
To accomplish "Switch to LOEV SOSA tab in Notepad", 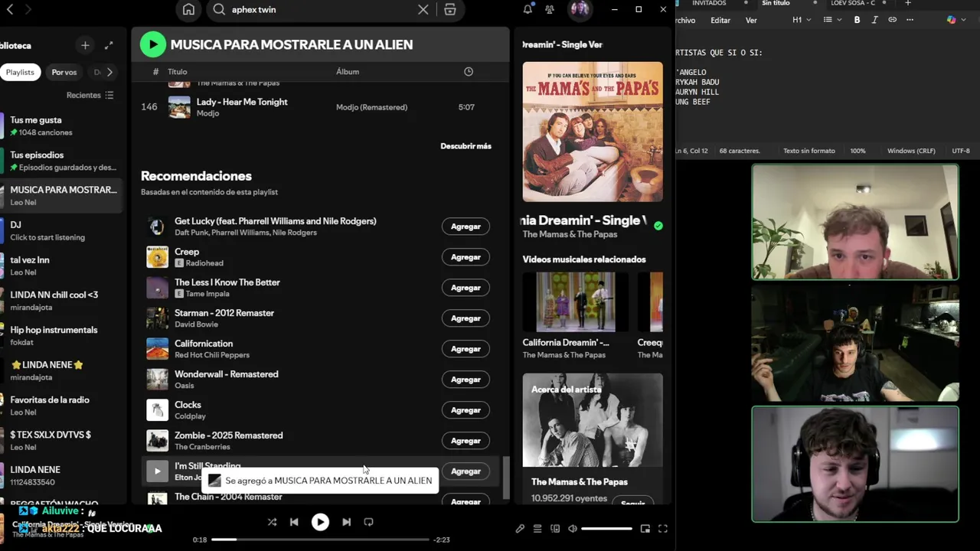I will (853, 3).
